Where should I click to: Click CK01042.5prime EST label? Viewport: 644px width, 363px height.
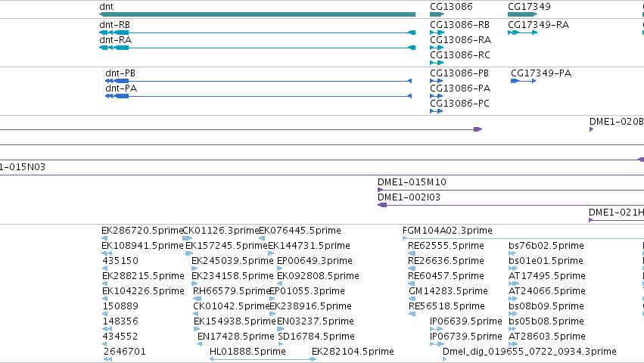click(232, 306)
